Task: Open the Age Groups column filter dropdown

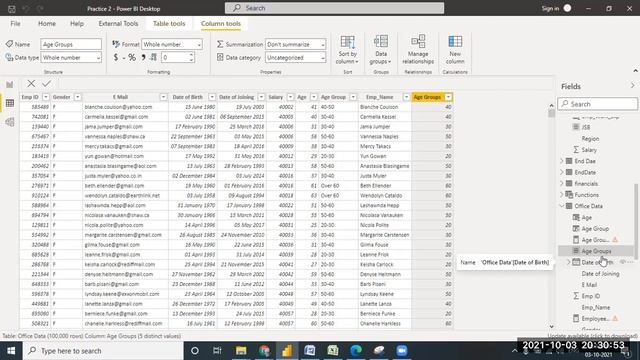Action: tap(449, 97)
